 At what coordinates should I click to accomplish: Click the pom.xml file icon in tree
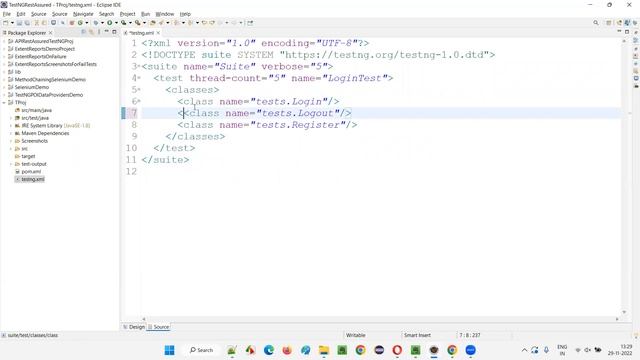pyautogui.click(x=18, y=171)
